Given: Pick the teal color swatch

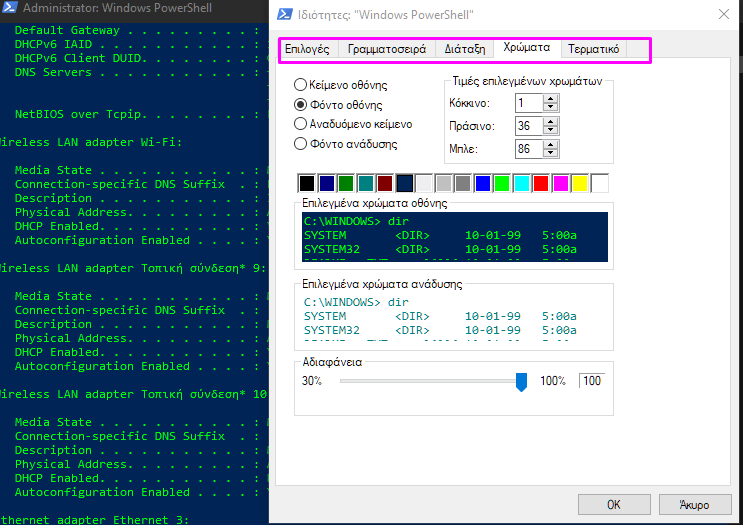Looking at the screenshot, I should coord(365,183).
